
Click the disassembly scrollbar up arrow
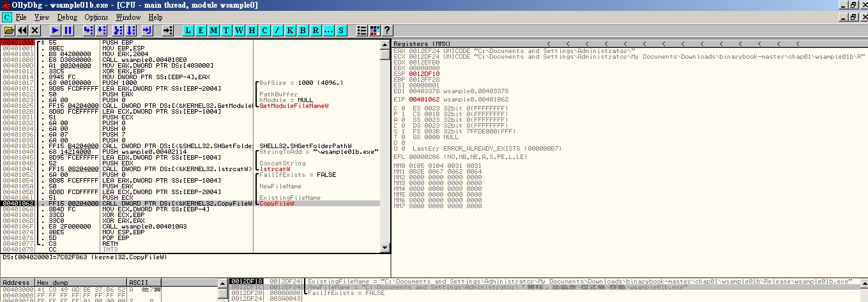(385, 43)
